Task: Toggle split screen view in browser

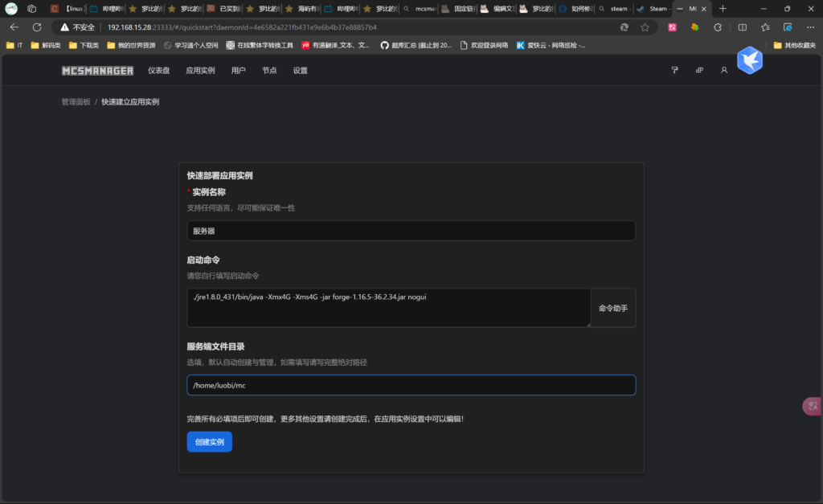Action: [742, 27]
